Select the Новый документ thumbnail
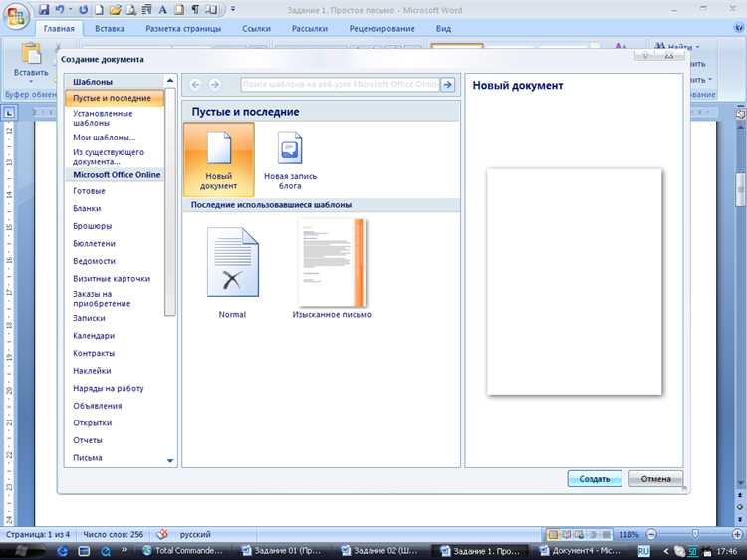Screen dimensions: 747x560 (x=219, y=159)
